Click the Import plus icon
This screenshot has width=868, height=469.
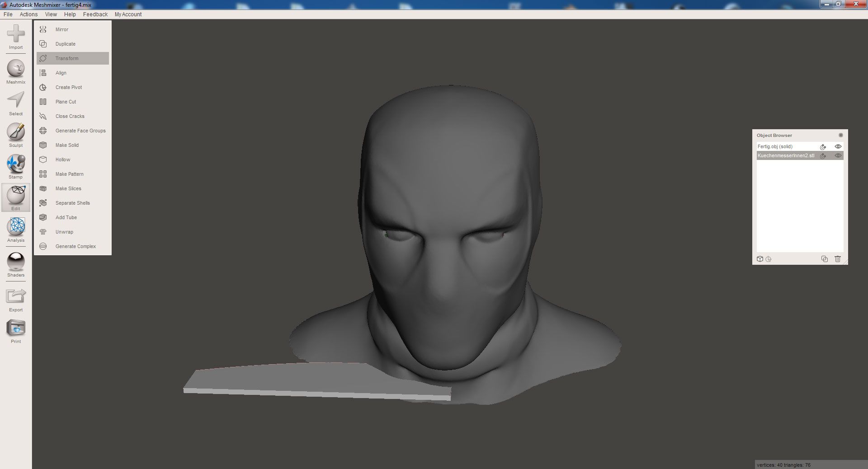[16, 33]
